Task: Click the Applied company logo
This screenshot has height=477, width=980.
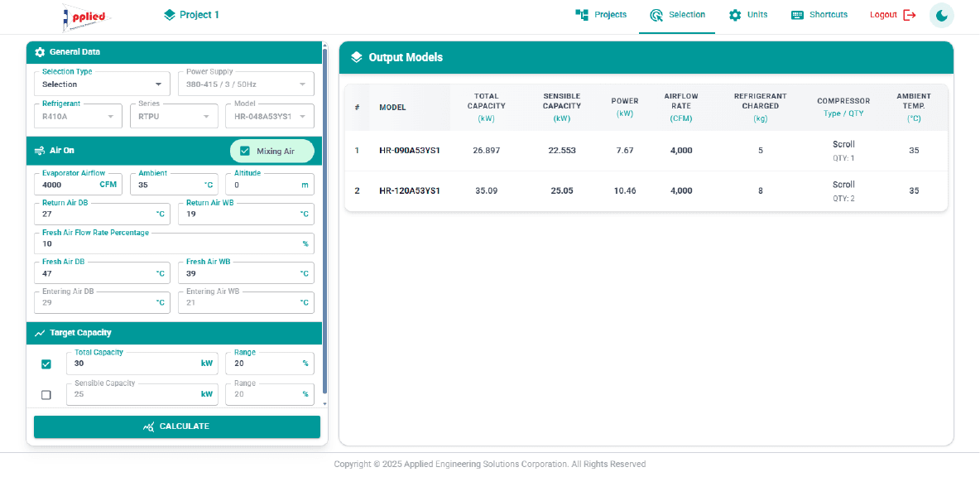Action: tap(86, 17)
